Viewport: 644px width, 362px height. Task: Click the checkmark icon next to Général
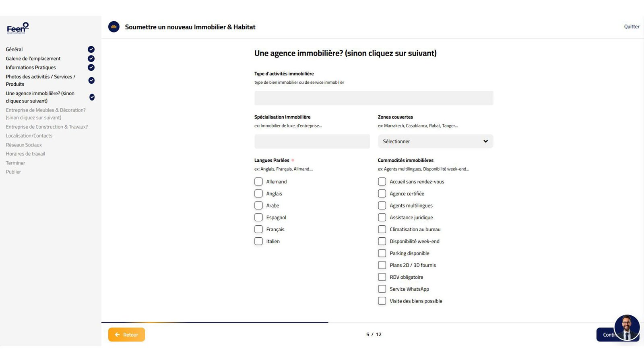click(91, 49)
